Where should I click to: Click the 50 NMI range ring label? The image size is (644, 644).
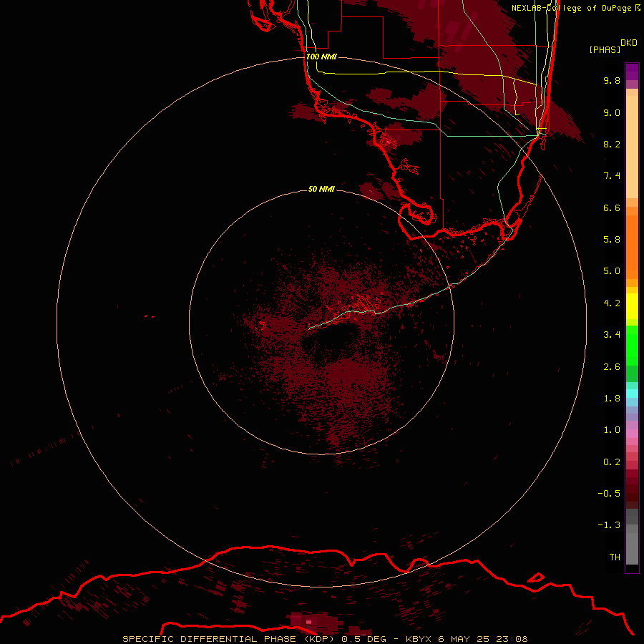click(x=321, y=189)
